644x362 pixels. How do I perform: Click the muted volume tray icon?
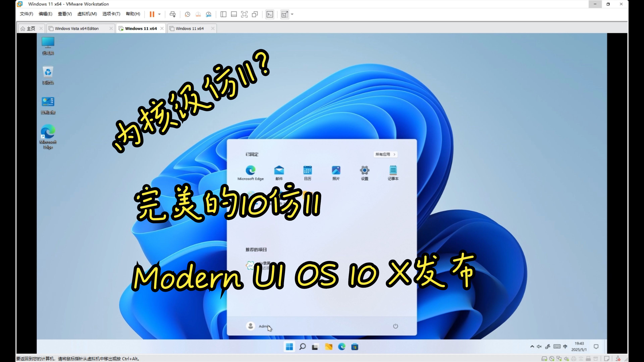539,347
